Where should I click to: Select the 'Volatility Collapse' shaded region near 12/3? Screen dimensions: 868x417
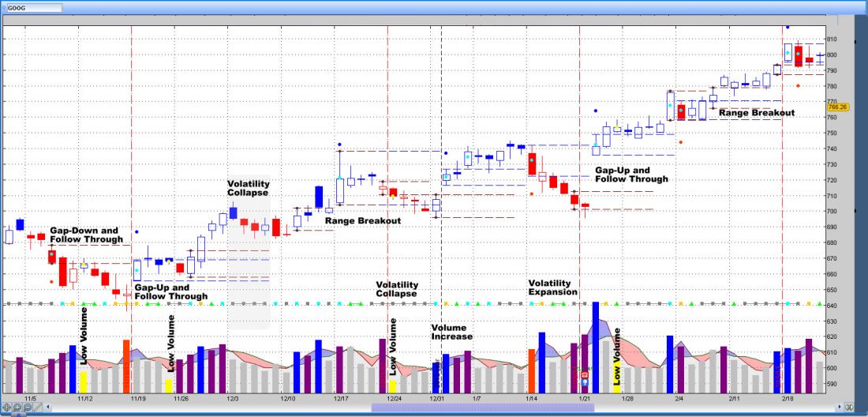pyautogui.click(x=249, y=253)
